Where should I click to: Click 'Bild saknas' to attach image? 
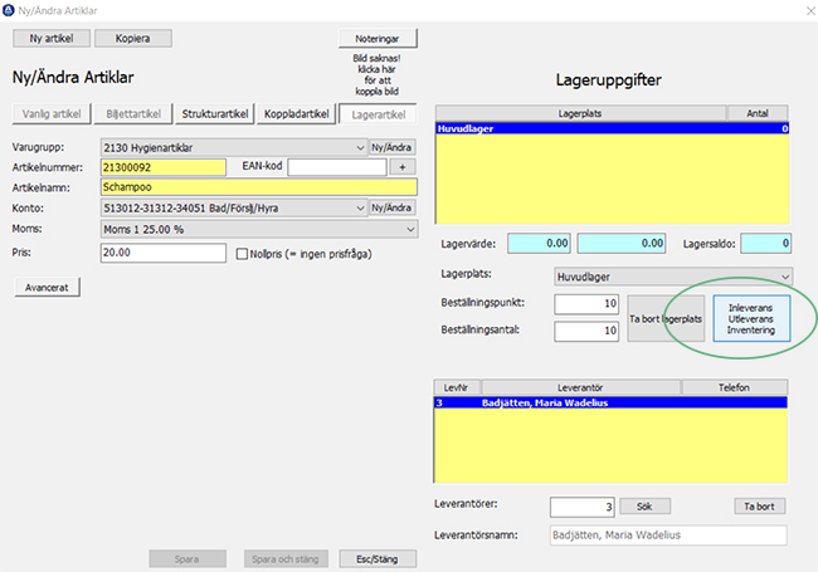point(377,75)
